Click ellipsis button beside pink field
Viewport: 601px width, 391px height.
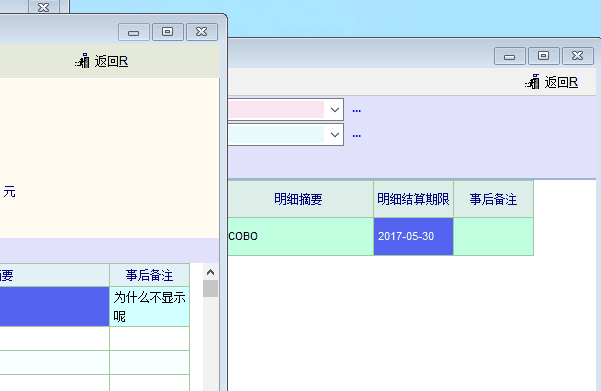356,111
